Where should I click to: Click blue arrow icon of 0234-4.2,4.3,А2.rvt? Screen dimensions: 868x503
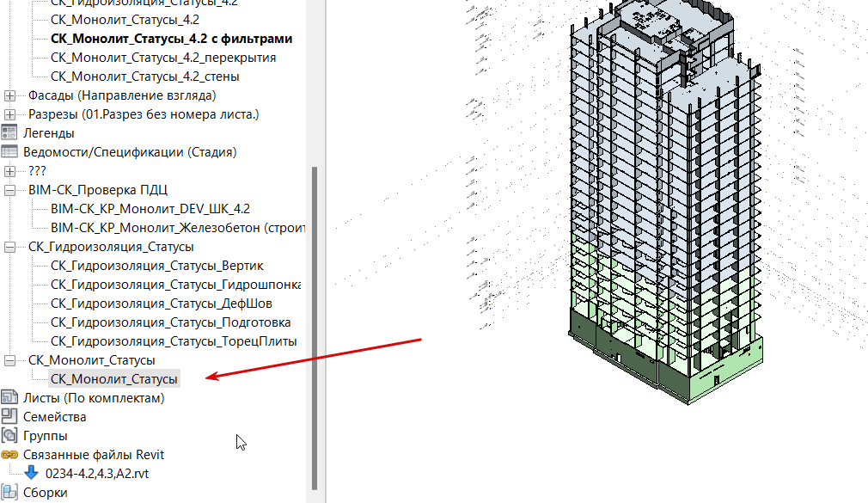click(32, 473)
